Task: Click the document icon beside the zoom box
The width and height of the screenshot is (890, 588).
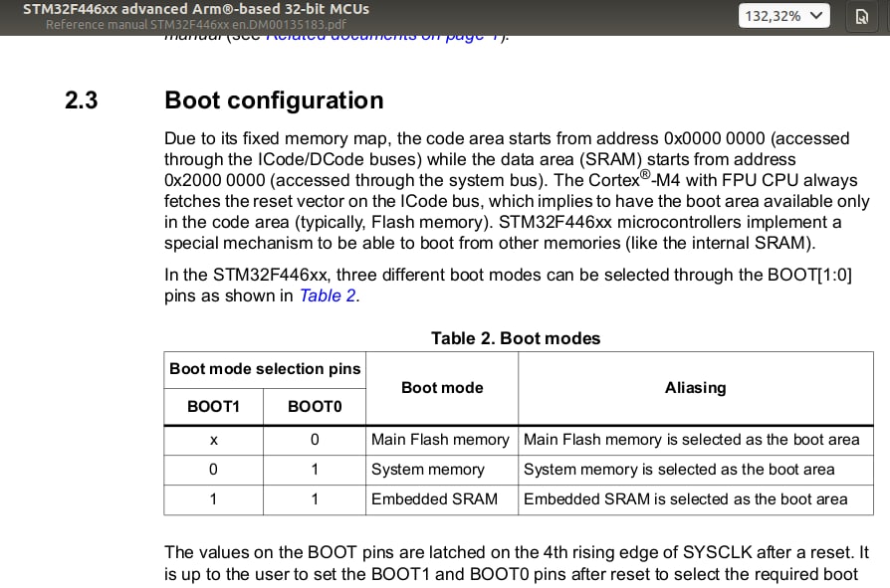Action: coord(861,16)
